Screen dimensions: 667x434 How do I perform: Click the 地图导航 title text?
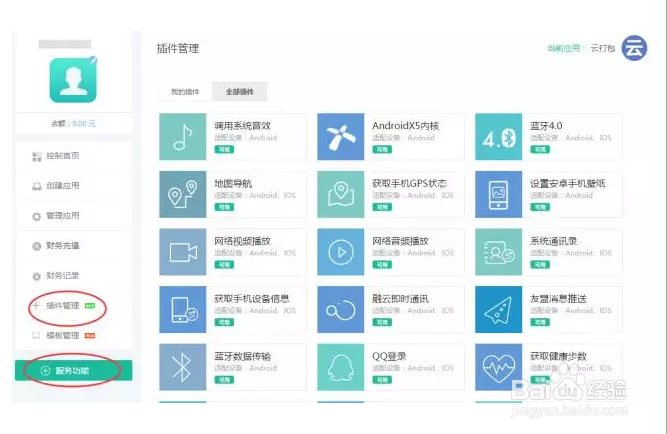[233, 184]
